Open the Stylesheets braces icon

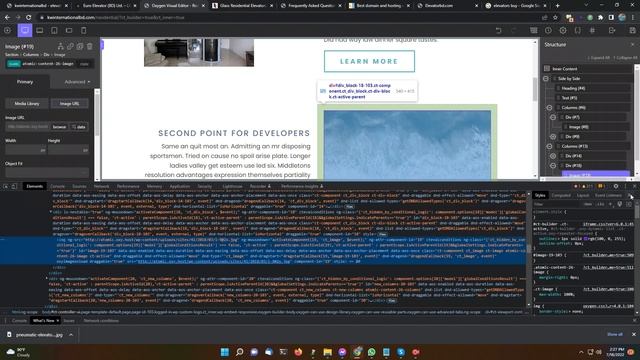pos(578,31)
